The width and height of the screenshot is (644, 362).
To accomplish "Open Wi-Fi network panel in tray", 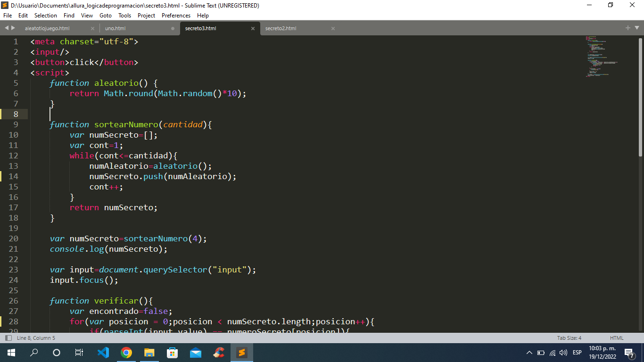I will tap(553, 353).
